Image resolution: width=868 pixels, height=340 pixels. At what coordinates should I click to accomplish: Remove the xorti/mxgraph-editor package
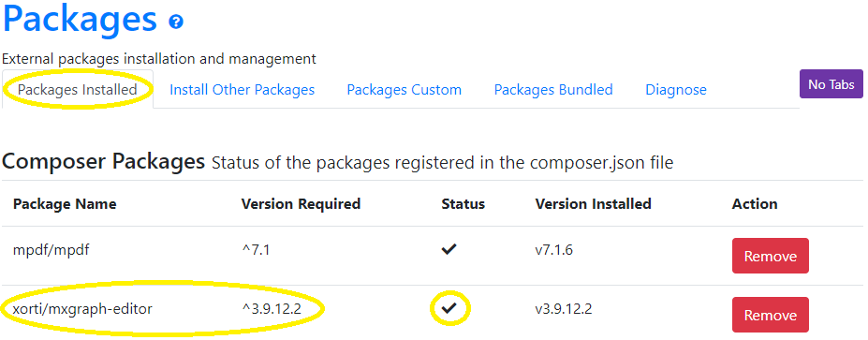770,315
